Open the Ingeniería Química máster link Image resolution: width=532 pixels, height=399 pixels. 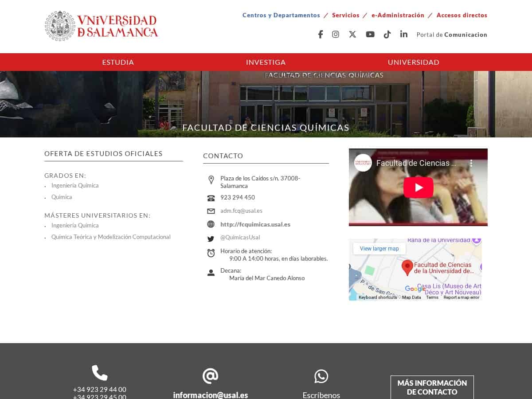click(75, 225)
